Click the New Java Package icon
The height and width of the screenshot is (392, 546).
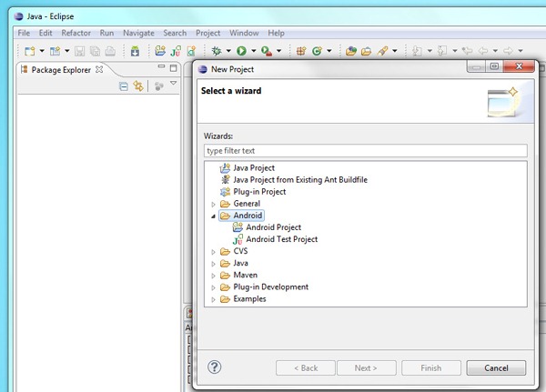coord(301,51)
